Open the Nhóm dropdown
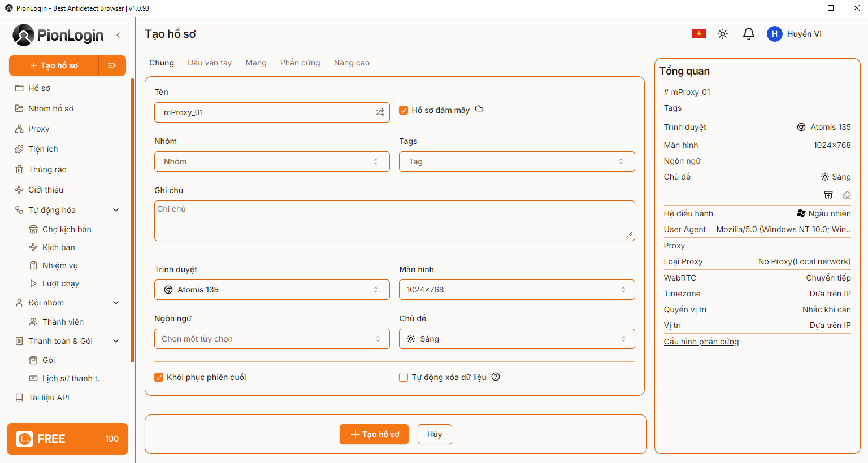 point(272,161)
